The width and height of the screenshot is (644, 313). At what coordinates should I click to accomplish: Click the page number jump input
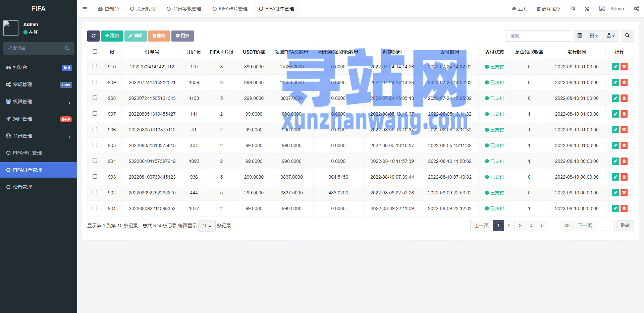pos(606,226)
